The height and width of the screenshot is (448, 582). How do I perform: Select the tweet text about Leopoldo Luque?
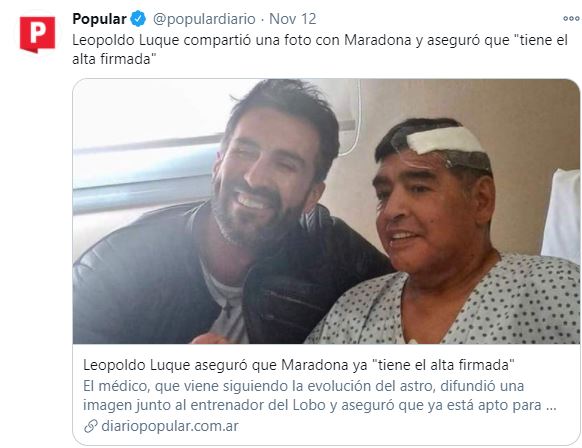coord(320,50)
